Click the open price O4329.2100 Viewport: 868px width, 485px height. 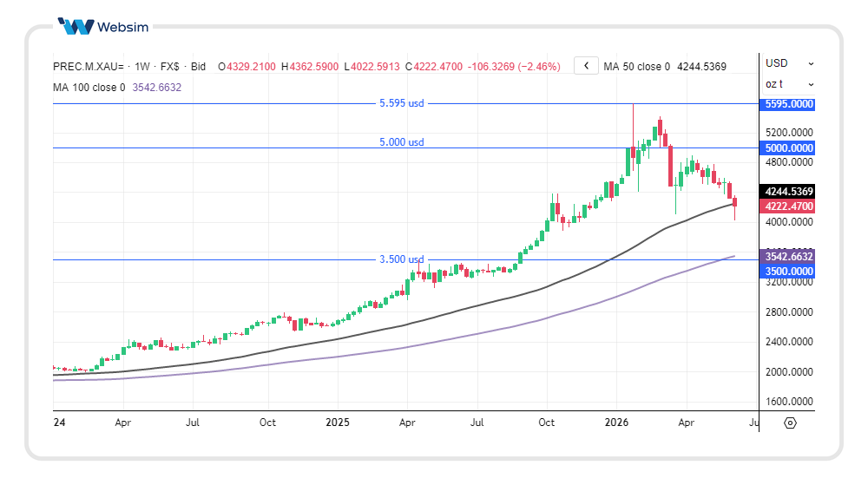[x=247, y=66]
